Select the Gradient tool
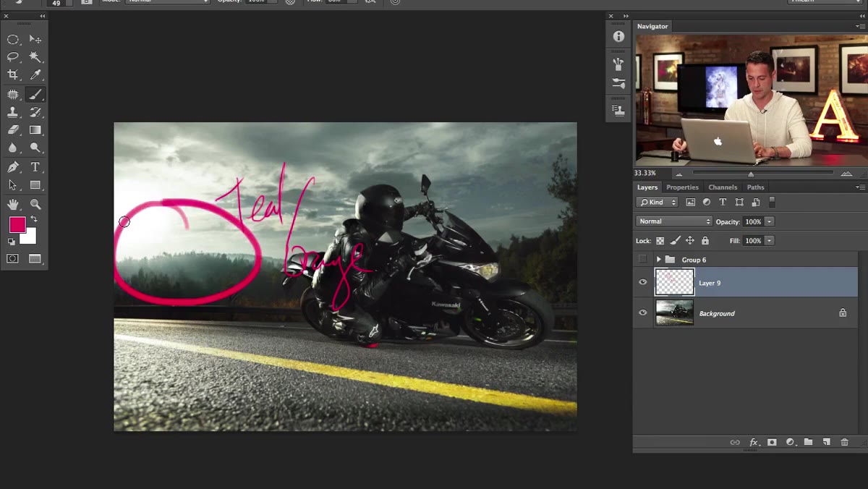868x489 pixels. (x=35, y=130)
